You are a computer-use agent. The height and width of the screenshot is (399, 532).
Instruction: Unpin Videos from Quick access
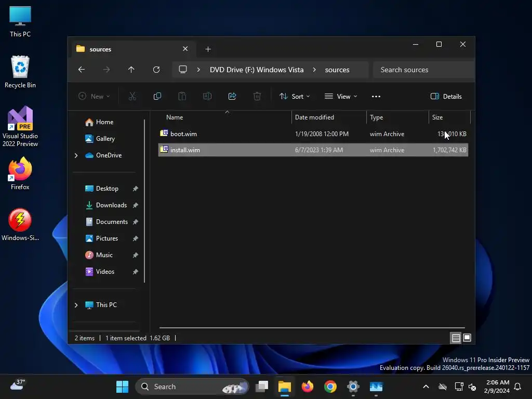click(x=136, y=272)
